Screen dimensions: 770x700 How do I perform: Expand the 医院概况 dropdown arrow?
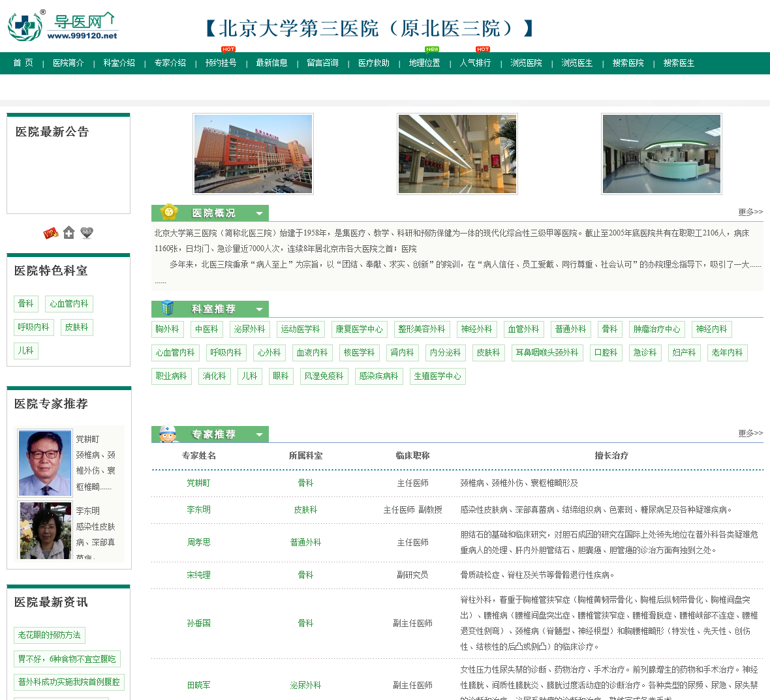259,213
